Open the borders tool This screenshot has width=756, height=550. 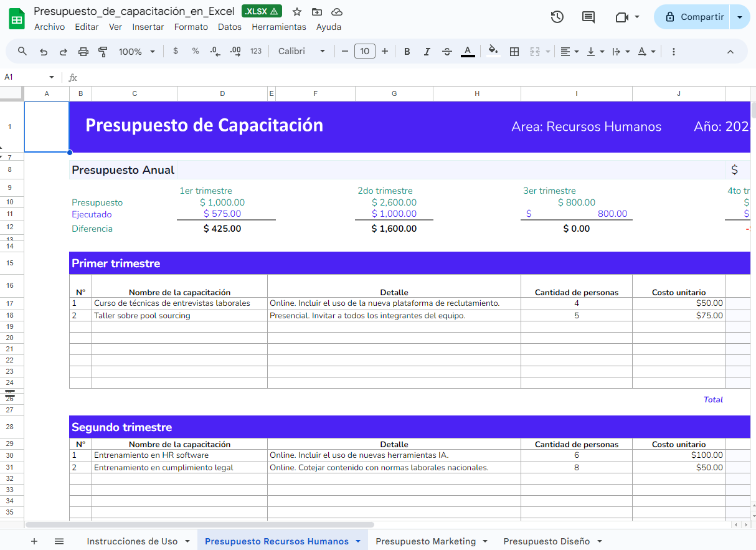(x=514, y=51)
